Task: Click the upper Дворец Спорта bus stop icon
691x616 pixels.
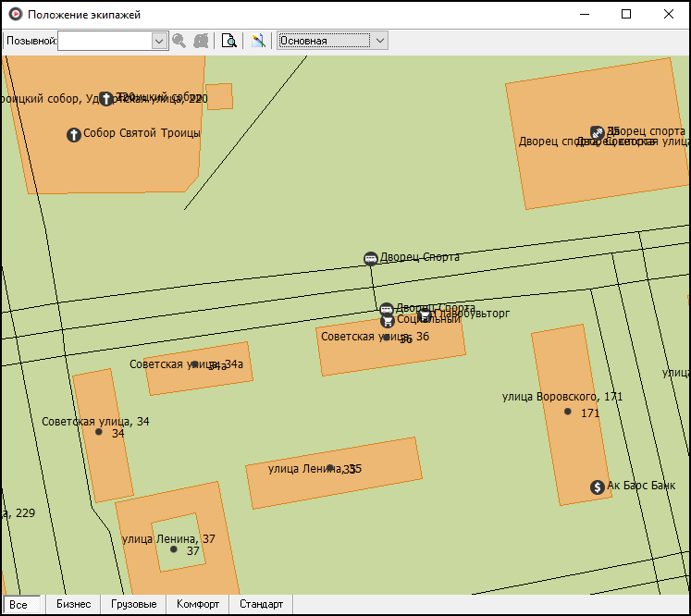Action: pyautogui.click(x=371, y=258)
